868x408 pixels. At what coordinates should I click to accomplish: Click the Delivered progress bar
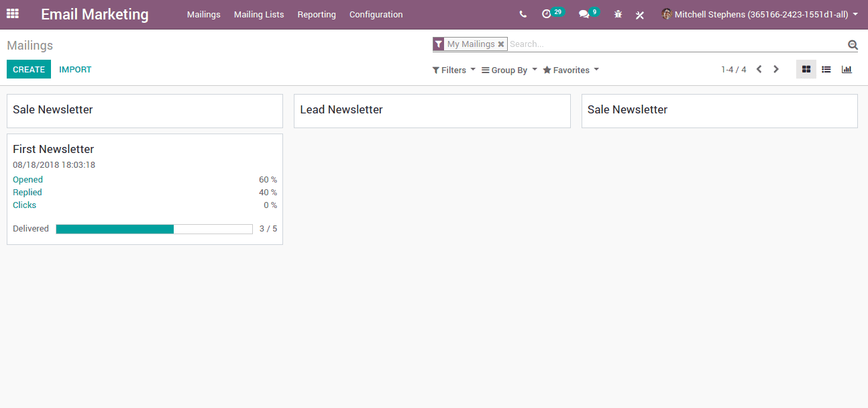click(154, 229)
